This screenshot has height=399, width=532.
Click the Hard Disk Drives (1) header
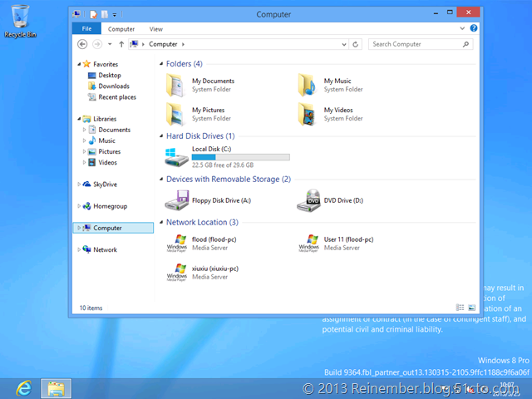pyautogui.click(x=200, y=136)
